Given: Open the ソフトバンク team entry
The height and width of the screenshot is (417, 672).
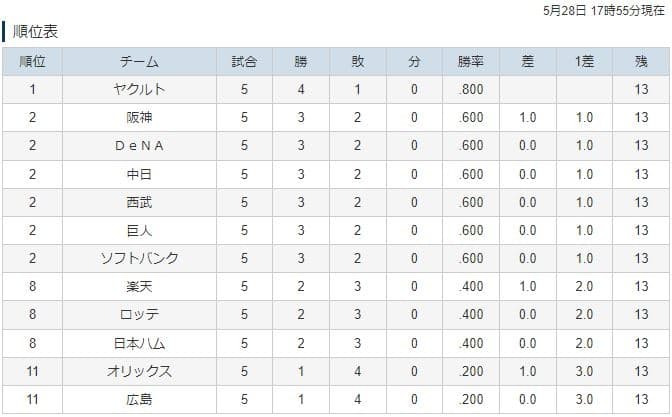Looking at the screenshot, I should (139, 258).
